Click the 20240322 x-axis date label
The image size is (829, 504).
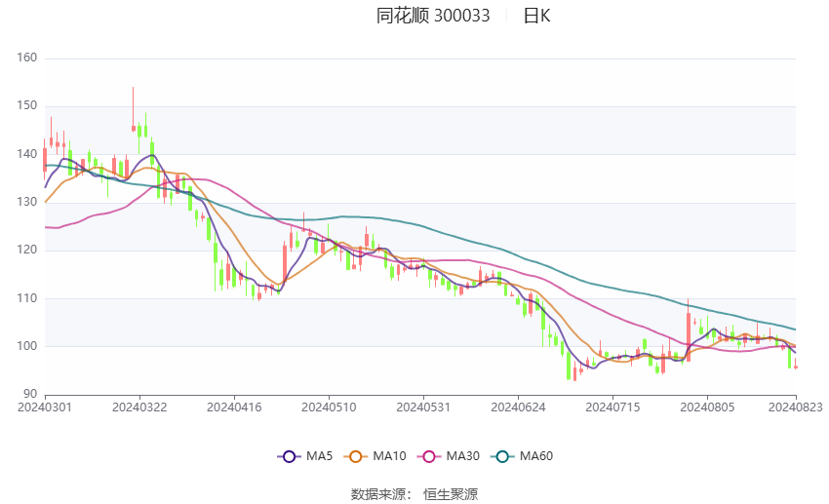click(x=139, y=407)
